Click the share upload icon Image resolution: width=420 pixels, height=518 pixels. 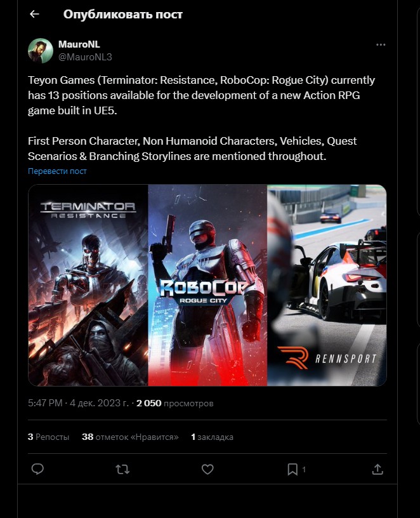point(377,469)
